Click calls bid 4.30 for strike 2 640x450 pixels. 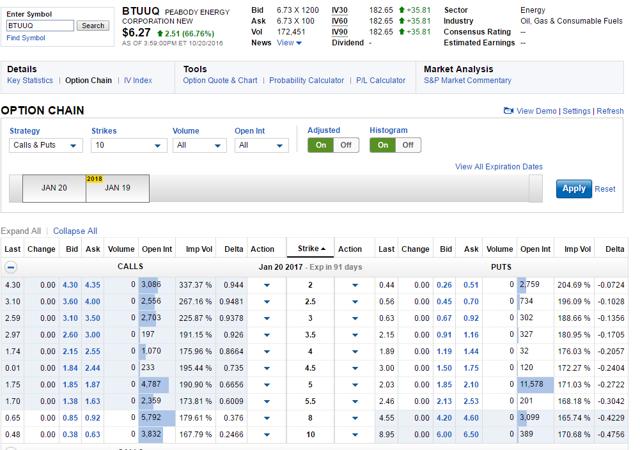pyautogui.click(x=70, y=285)
